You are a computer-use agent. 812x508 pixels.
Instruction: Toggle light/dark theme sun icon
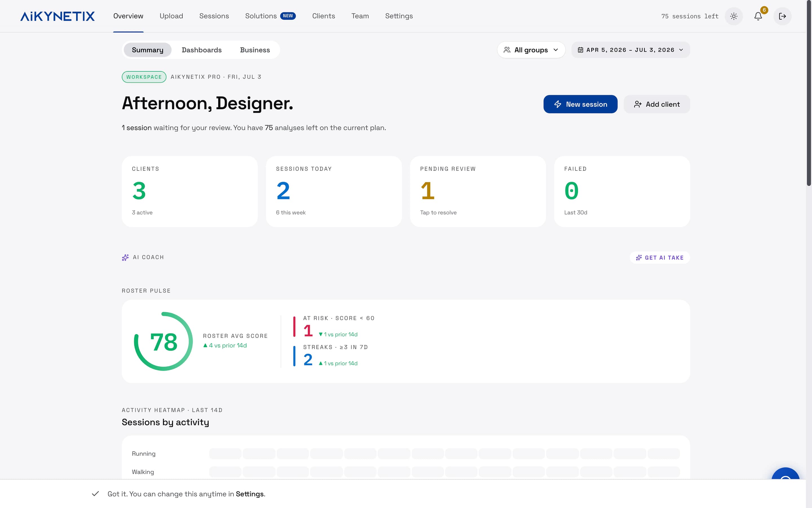tap(734, 16)
